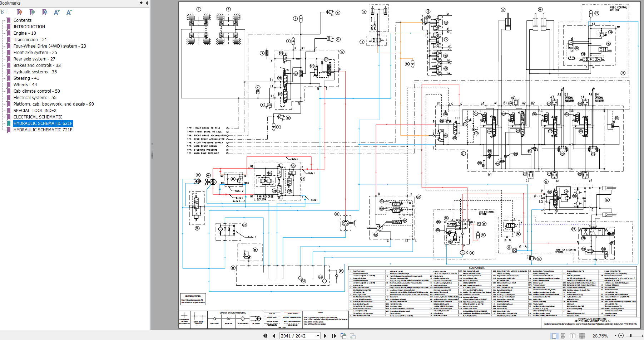Open the zoom level dropdown arrow
Screen dimensions: 644x340
615,336
